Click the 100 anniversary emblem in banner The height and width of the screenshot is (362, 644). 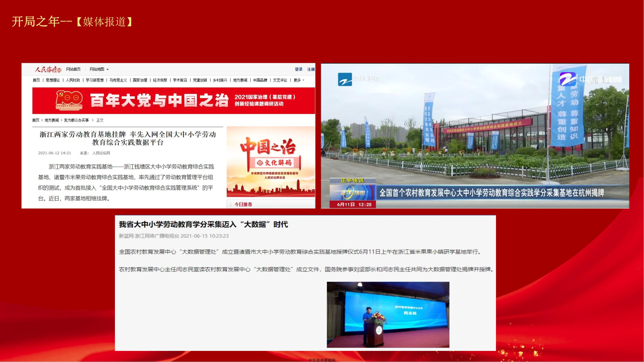pos(69,100)
